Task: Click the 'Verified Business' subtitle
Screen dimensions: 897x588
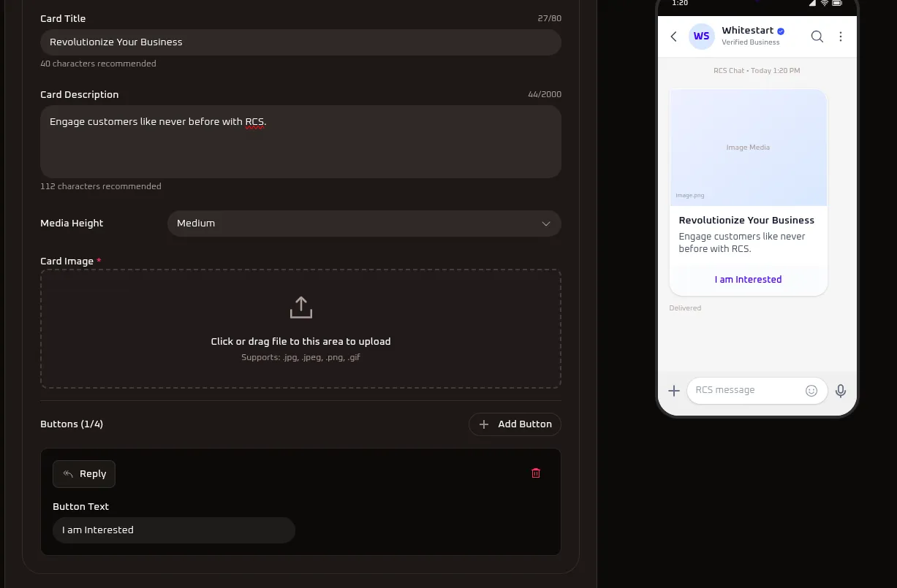Action: click(x=751, y=42)
